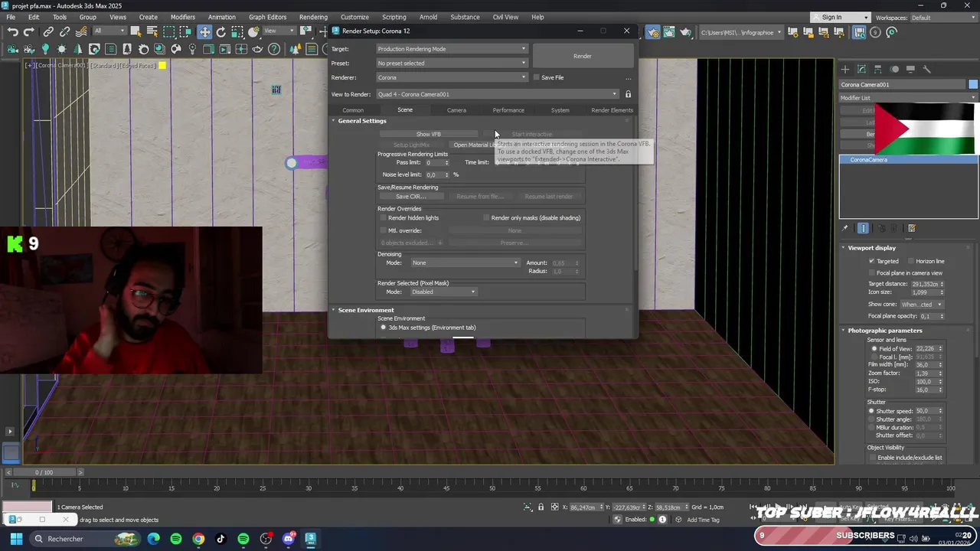Switch to the Render Elements tab
Screen dimensions: 980x551
[612, 110]
